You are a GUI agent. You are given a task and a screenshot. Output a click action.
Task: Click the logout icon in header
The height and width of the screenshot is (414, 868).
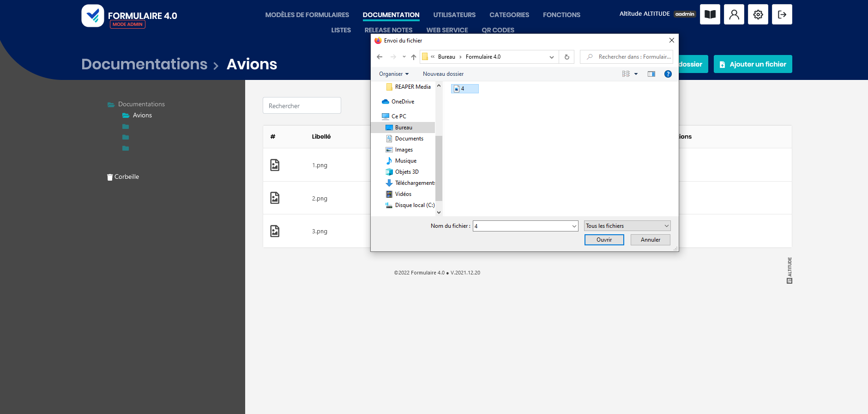point(782,14)
